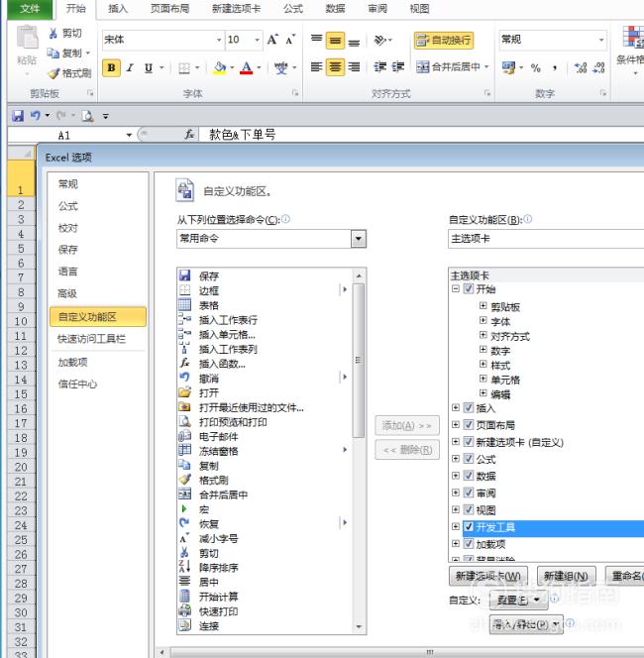This screenshot has height=658, width=644.
Task: Click print preview icon in quick access toolbar
Action: [x=87, y=116]
